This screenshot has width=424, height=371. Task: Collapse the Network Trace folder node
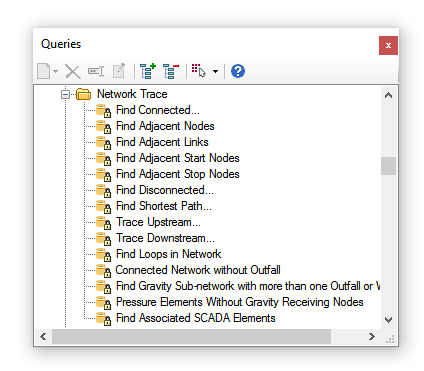coord(65,95)
